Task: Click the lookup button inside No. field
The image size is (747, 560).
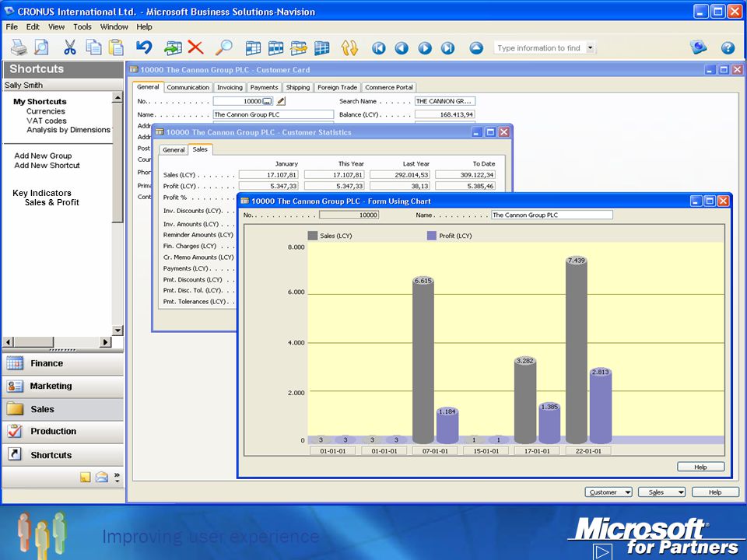Action: pos(267,101)
